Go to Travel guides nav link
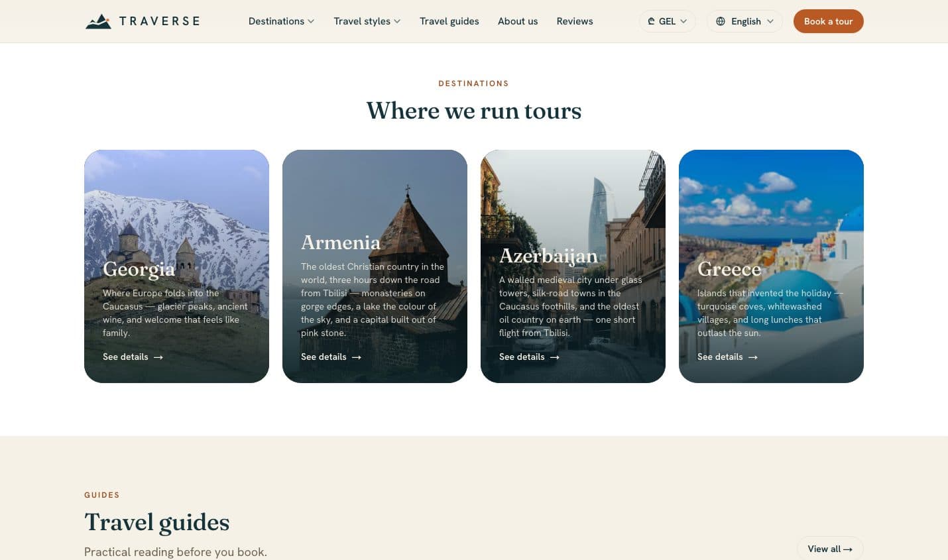948x560 pixels. tap(449, 21)
